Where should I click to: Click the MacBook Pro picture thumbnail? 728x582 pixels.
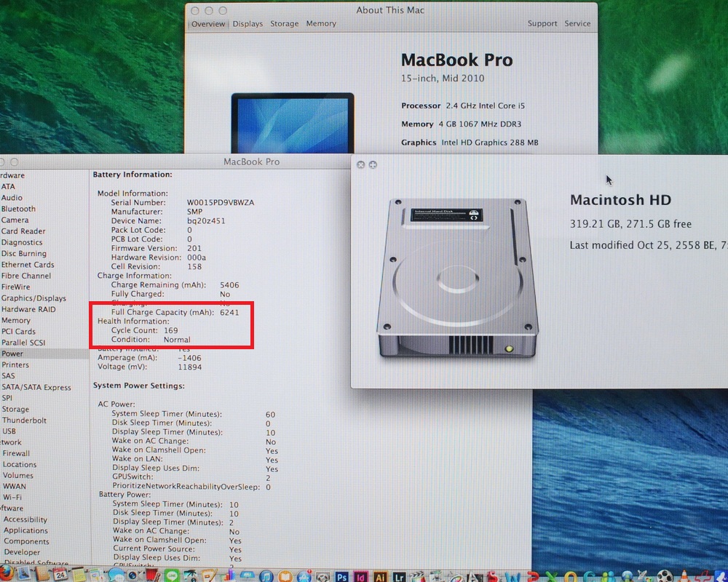coord(293,123)
